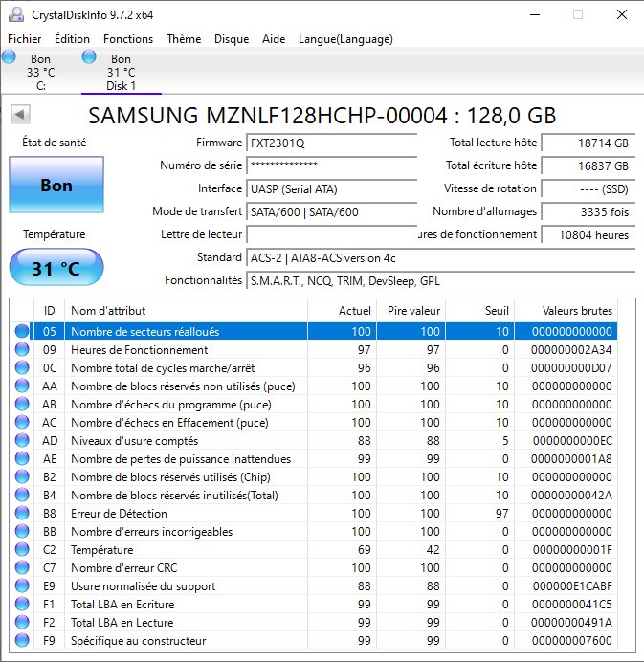
Task: Click the Bon health status button
Action: [x=56, y=185]
